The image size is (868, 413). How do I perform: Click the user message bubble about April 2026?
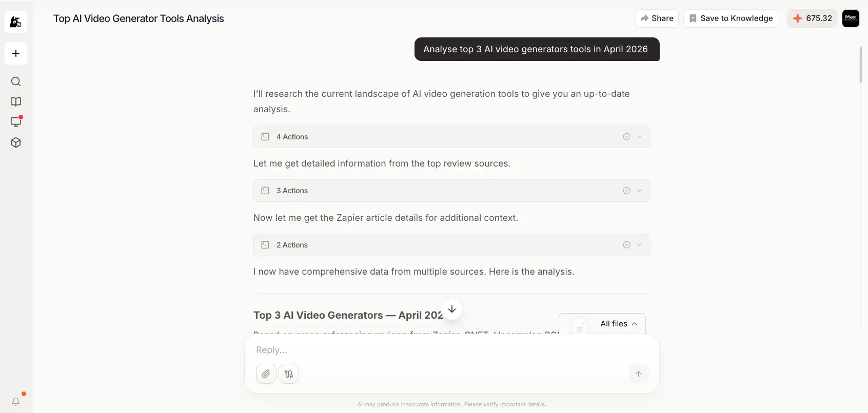click(x=537, y=49)
